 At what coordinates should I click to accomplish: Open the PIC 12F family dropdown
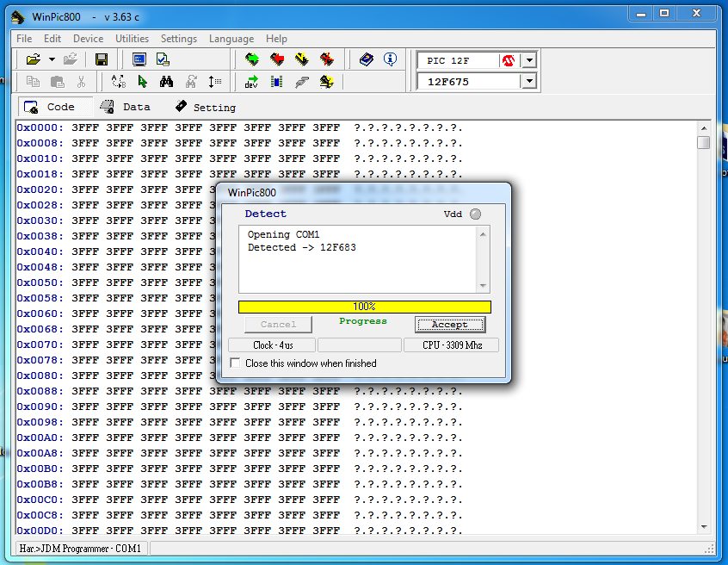coord(529,60)
